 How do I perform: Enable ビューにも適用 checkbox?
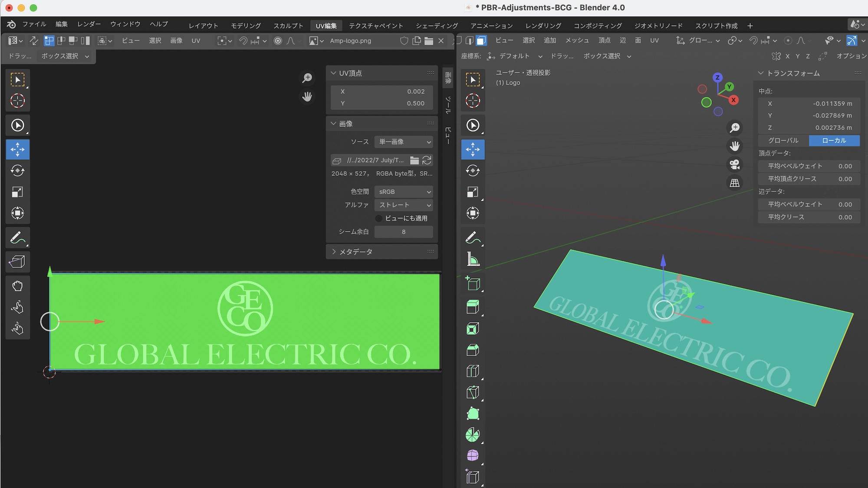(x=379, y=218)
